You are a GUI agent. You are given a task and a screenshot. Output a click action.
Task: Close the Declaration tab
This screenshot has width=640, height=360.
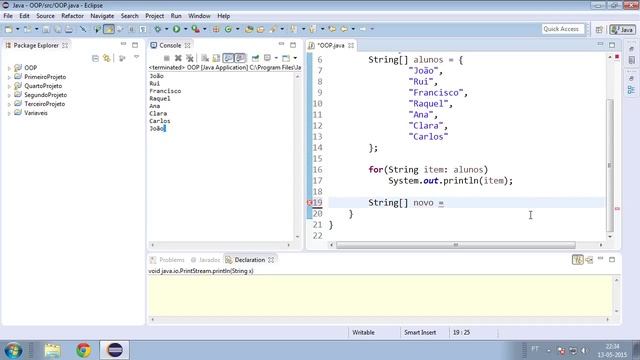tap(271, 260)
